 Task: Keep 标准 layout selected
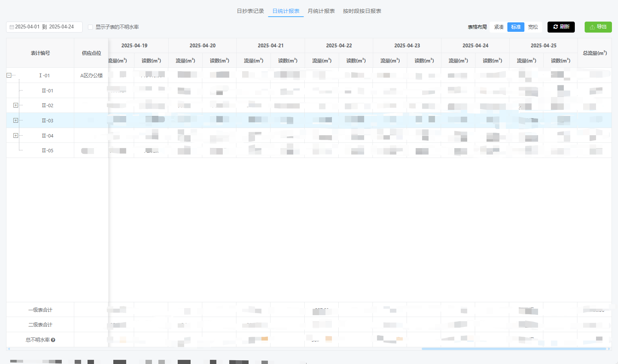tap(516, 27)
